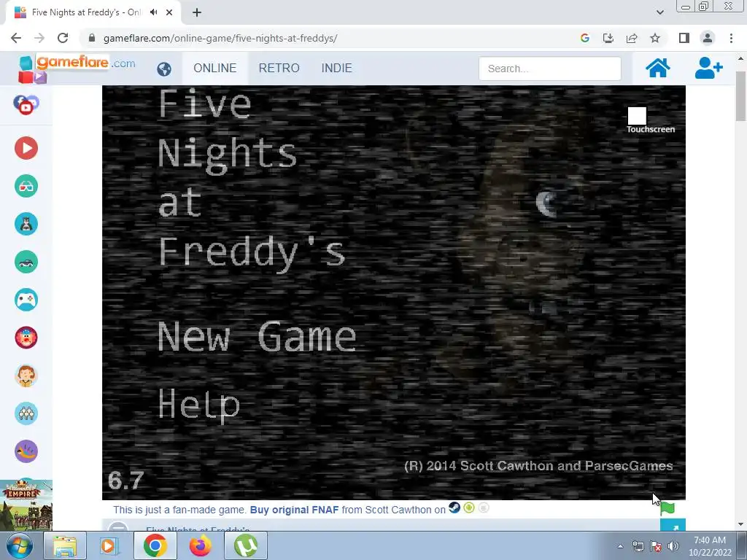Click the language globe icon
The width and height of the screenshot is (747, 560).
point(164,69)
